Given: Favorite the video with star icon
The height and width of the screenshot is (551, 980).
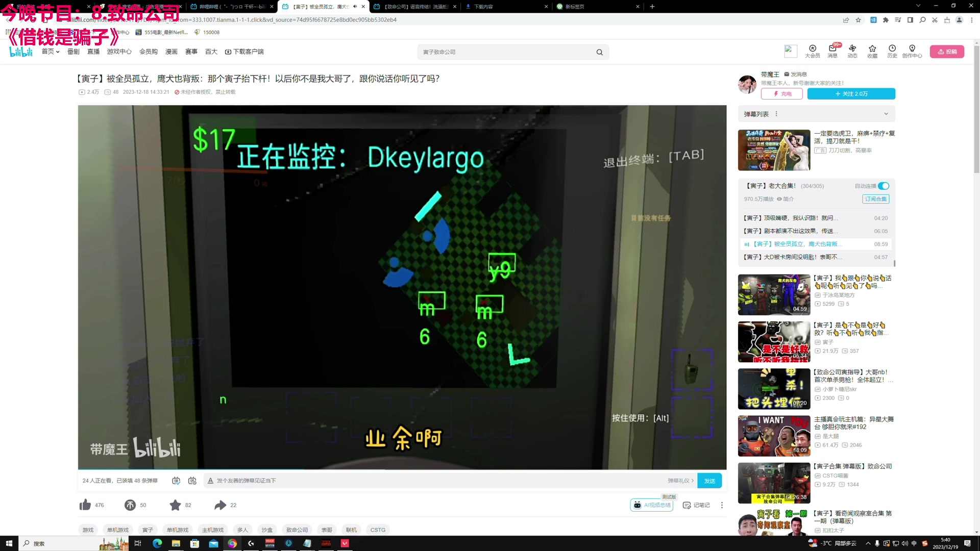Looking at the screenshot, I should [x=175, y=505].
